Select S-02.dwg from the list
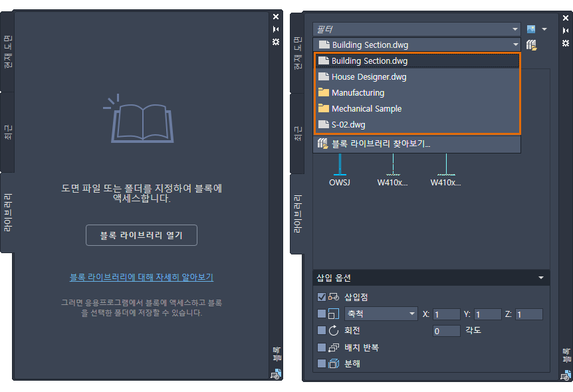 click(417, 125)
